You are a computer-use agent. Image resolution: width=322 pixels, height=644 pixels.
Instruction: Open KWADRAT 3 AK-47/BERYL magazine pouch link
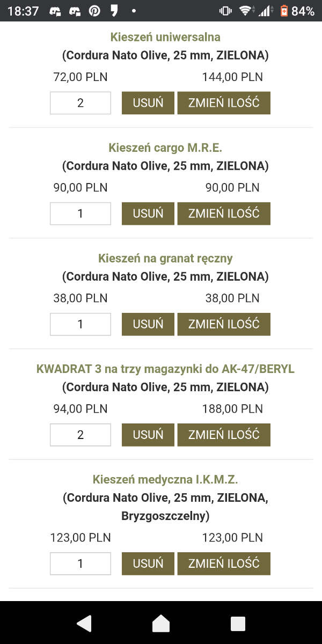point(165,369)
